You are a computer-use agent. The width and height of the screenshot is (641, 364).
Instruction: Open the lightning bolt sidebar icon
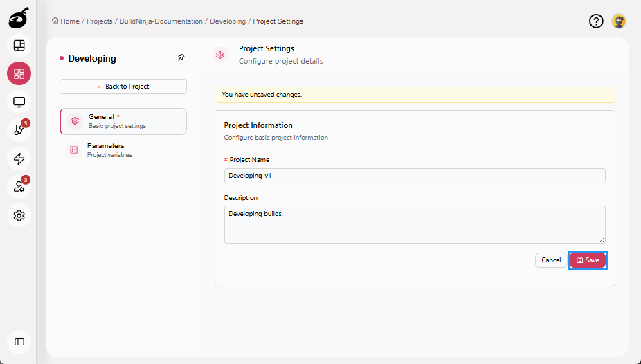tap(19, 158)
